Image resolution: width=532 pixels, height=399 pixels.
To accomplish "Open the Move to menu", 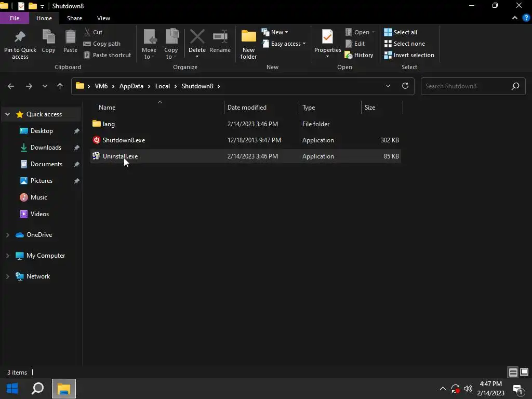I will (149, 44).
